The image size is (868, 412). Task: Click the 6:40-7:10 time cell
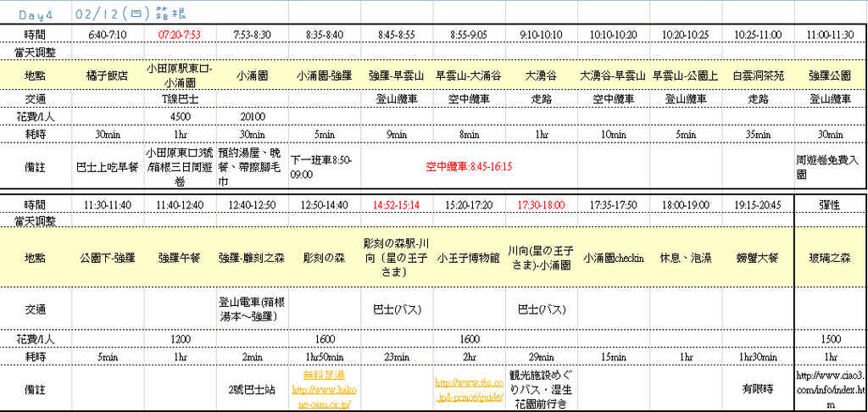point(108,35)
